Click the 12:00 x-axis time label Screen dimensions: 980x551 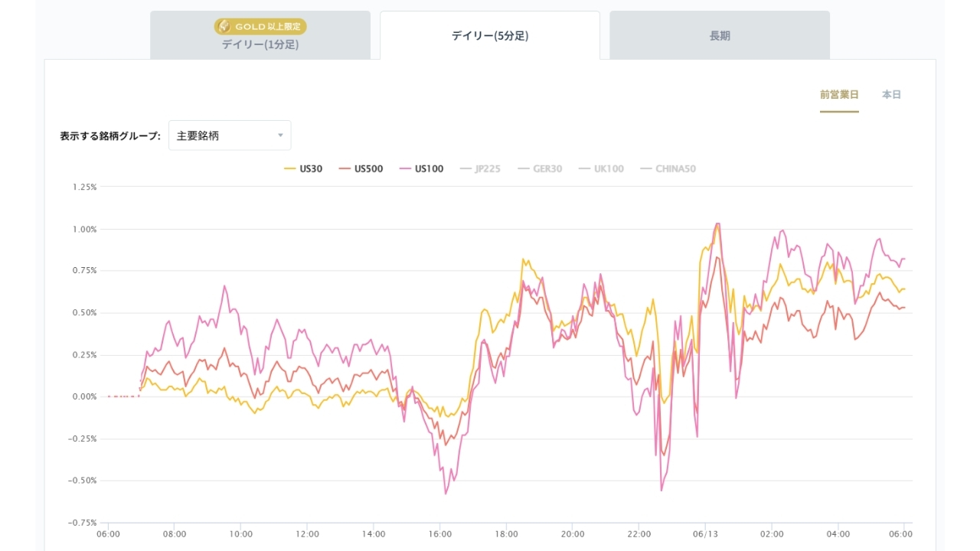(307, 533)
